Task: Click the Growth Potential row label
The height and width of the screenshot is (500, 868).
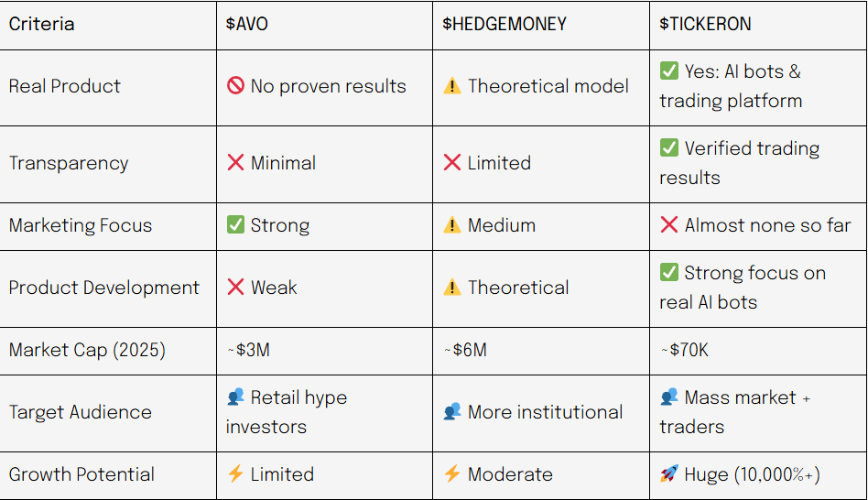Action: pyautogui.click(x=81, y=474)
